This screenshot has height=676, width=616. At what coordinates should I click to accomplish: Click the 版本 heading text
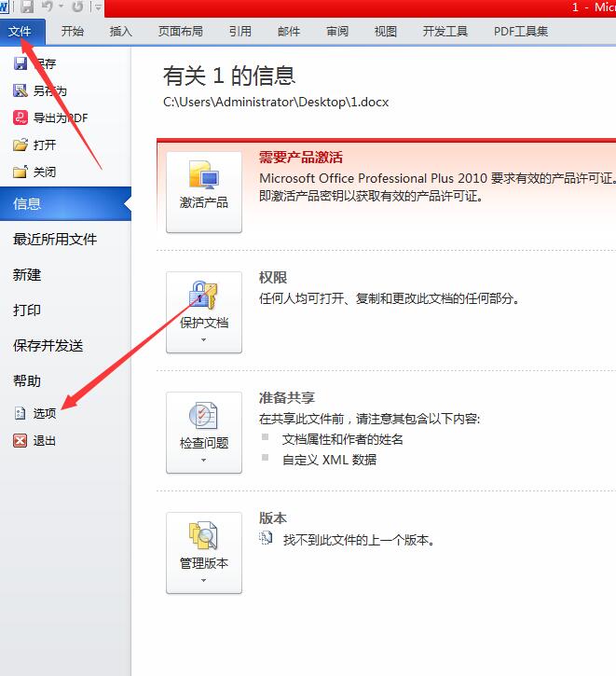273,517
